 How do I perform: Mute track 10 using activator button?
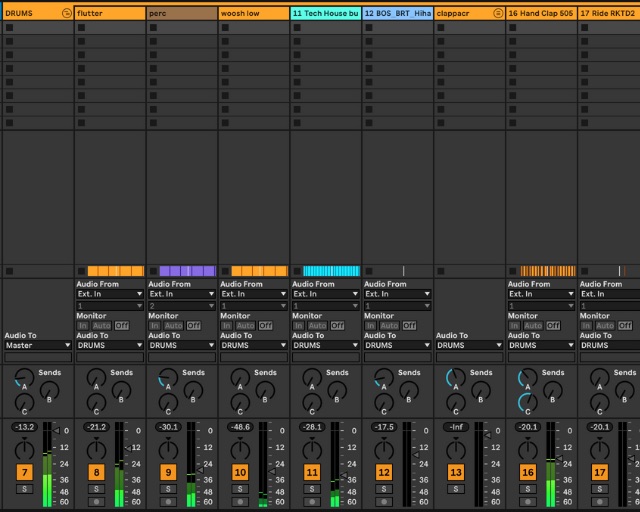240,471
